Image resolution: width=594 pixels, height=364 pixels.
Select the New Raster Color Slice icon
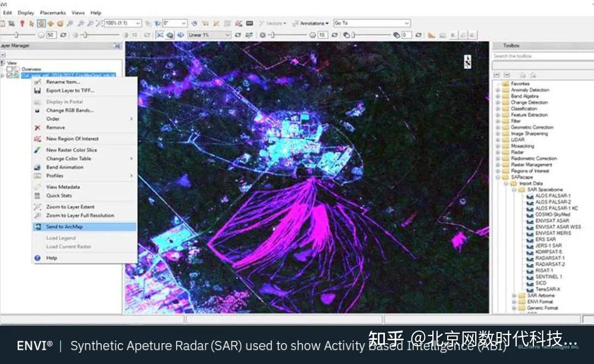pos(37,150)
